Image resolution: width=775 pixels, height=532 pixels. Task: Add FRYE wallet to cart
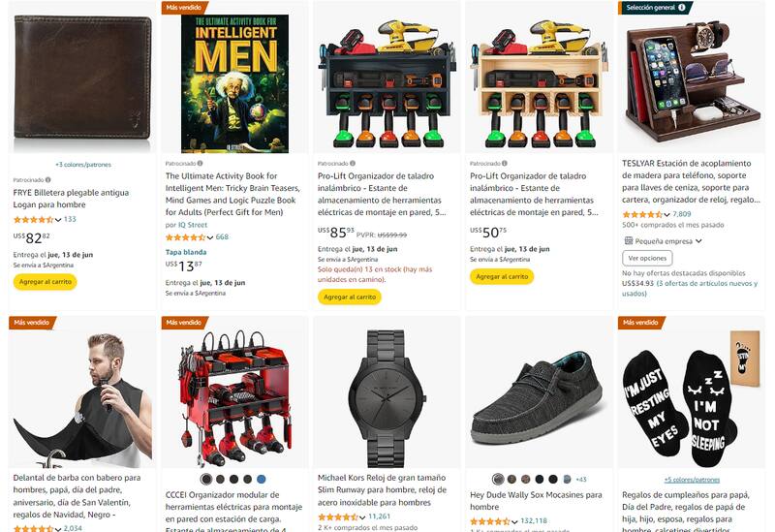coord(45,282)
